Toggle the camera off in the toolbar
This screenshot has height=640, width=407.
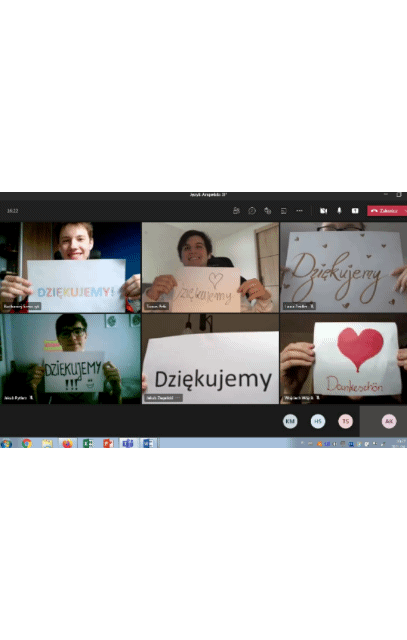coord(323,211)
